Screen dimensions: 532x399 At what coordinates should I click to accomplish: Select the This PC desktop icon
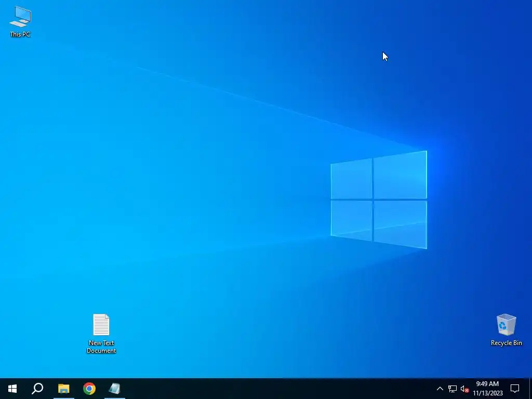point(20,21)
